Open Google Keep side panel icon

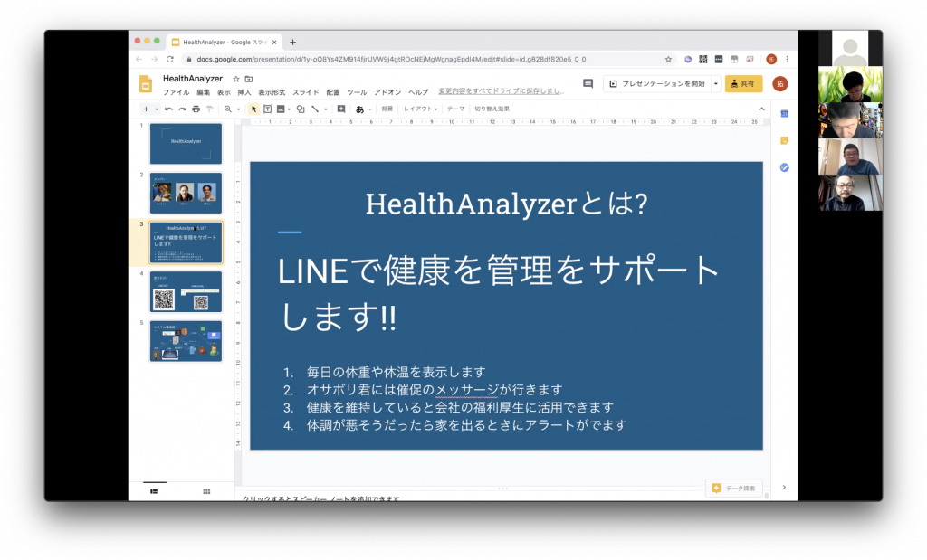click(785, 140)
